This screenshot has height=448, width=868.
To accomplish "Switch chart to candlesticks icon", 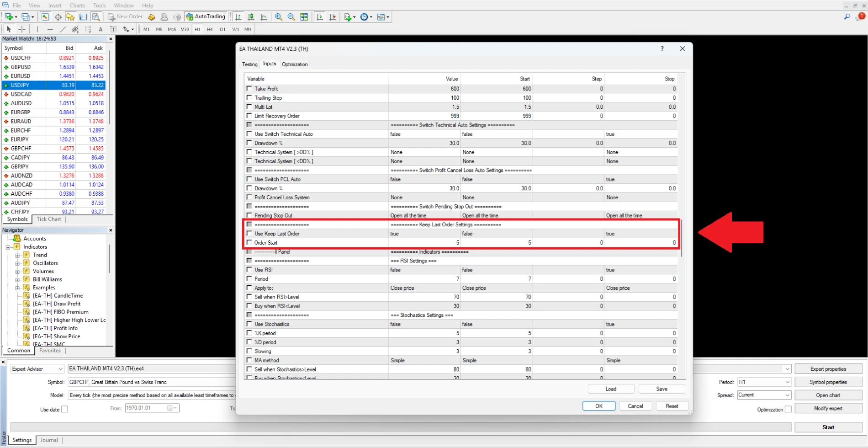I will click(x=251, y=17).
